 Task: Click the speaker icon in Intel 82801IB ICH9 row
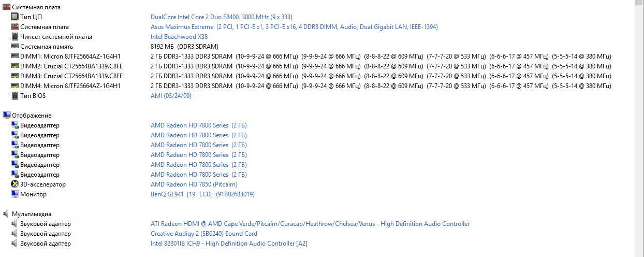point(14,244)
